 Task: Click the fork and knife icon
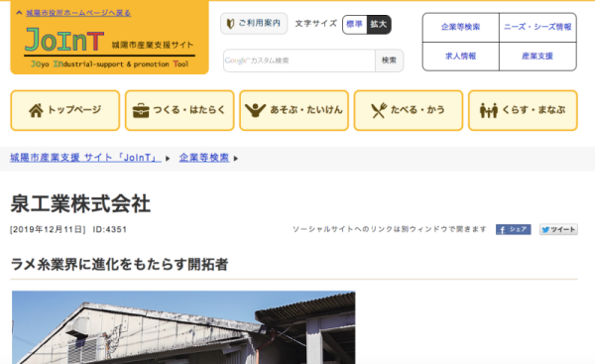click(x=379, y=110)
